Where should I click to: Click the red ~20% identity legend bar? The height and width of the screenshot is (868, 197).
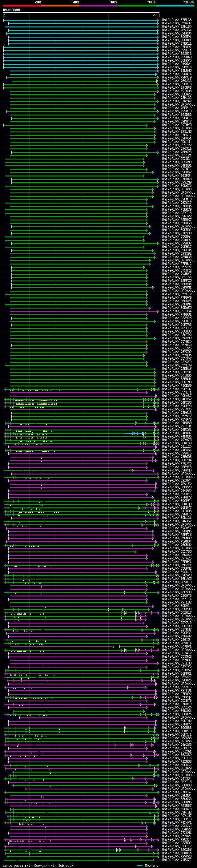click(22, 6)
